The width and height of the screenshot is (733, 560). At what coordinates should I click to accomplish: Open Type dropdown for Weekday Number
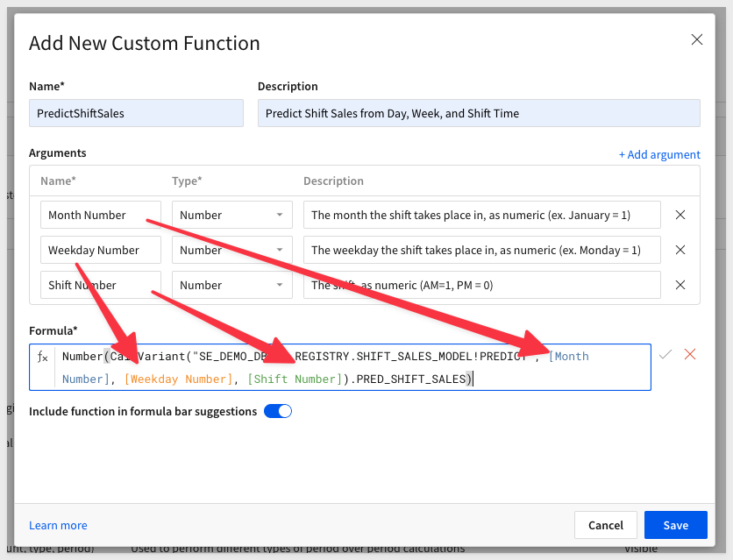pyautogui.click(x=232, y=250)
